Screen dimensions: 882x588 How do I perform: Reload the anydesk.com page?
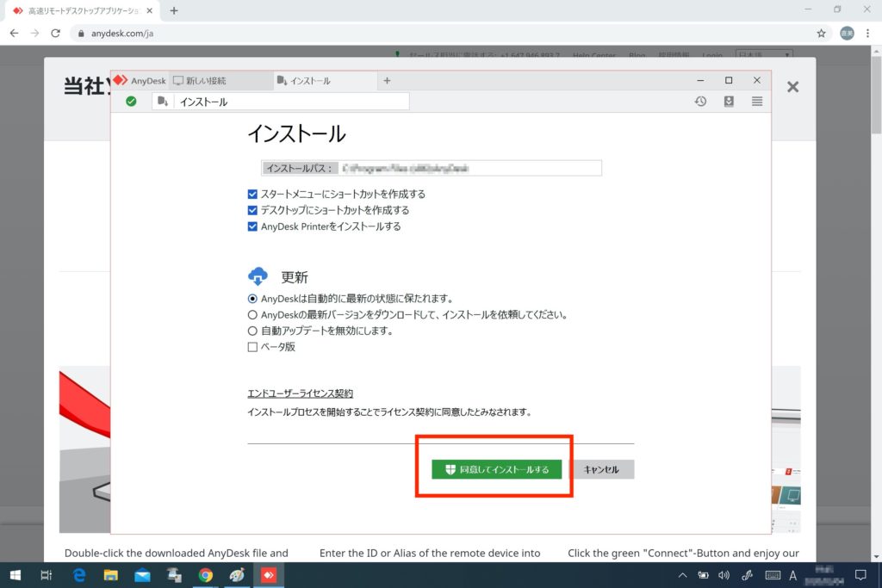(x=55, y=34)
